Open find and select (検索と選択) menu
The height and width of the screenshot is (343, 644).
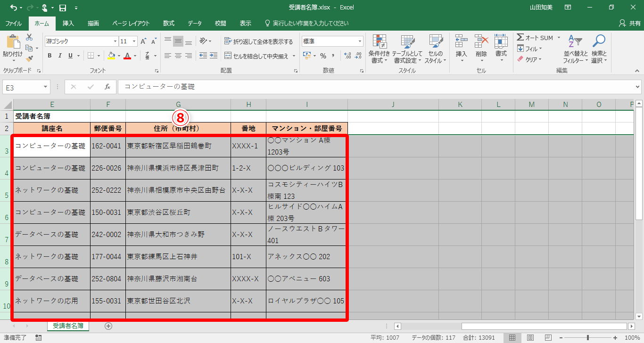point(599,49)
